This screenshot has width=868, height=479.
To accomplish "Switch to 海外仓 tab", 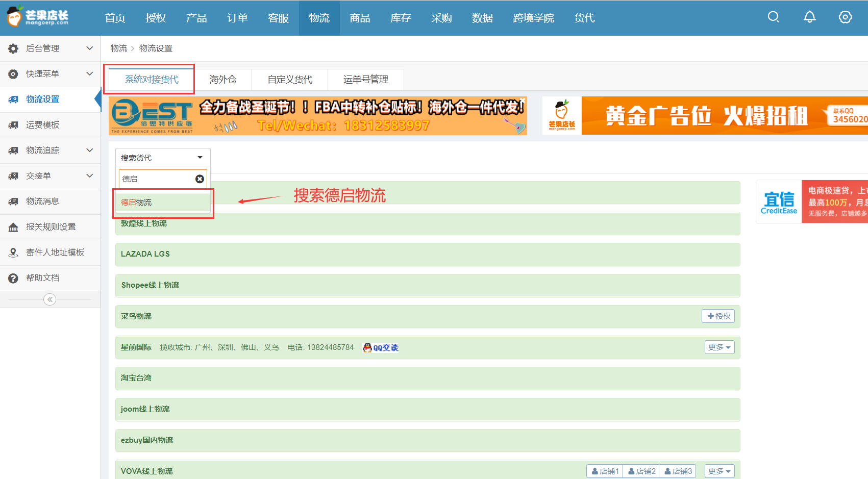I will (223, 80).
